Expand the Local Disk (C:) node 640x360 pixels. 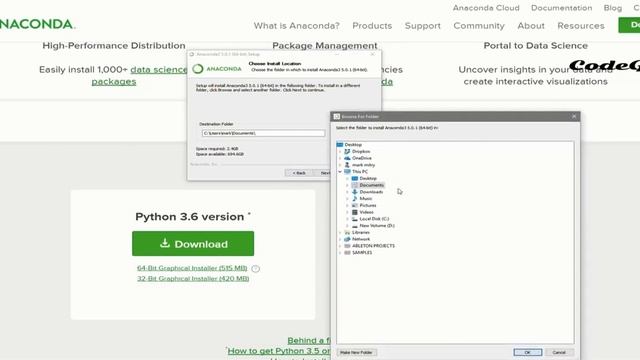pos(347,219)
